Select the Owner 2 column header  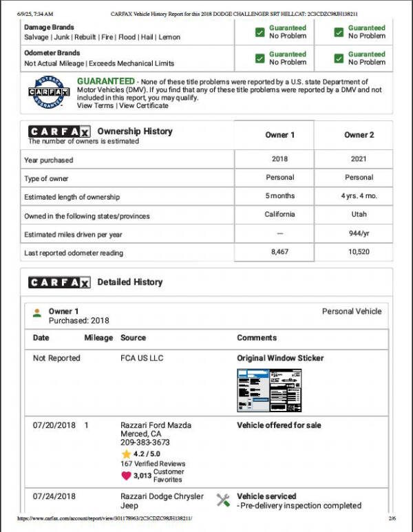[359, 135]
